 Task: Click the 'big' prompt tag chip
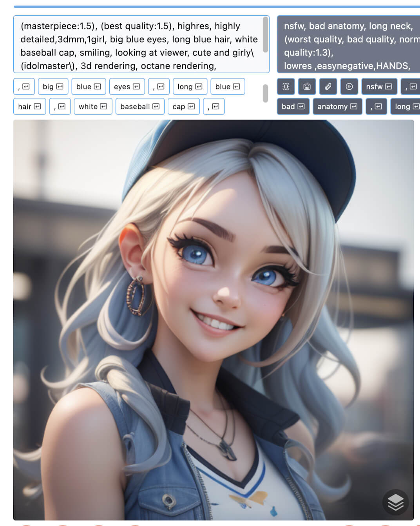53,87
